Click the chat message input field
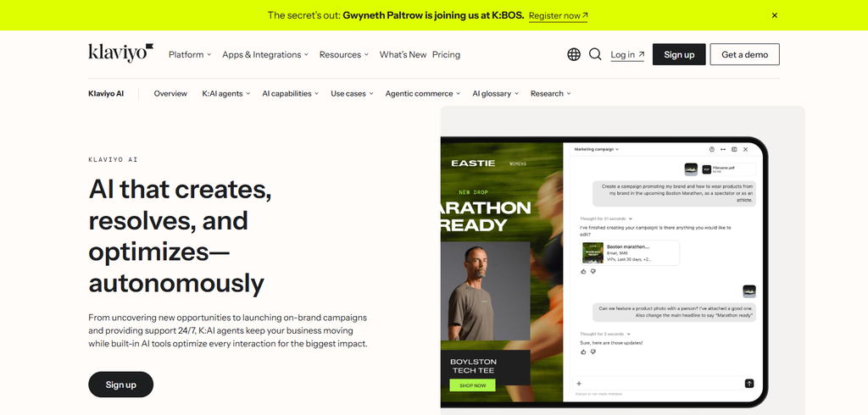 pos(663,383)
